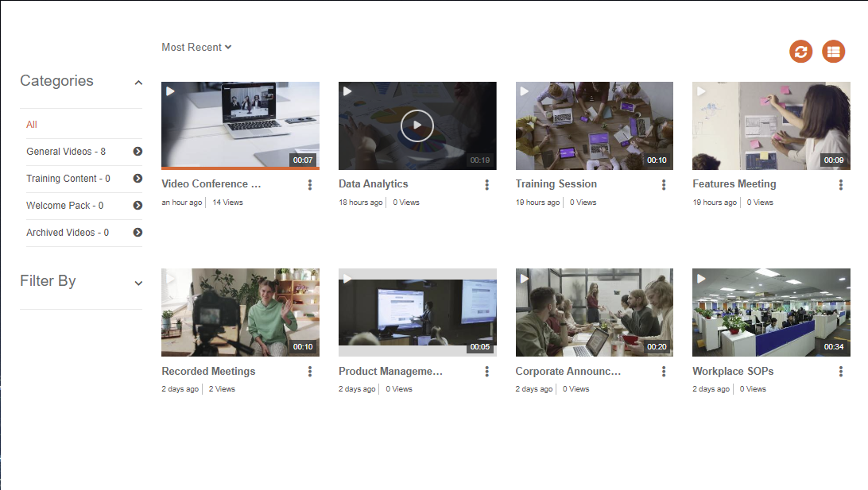Expand the Filter By section
The width and height of the screenshot is (868, 490).
point(138,284)
